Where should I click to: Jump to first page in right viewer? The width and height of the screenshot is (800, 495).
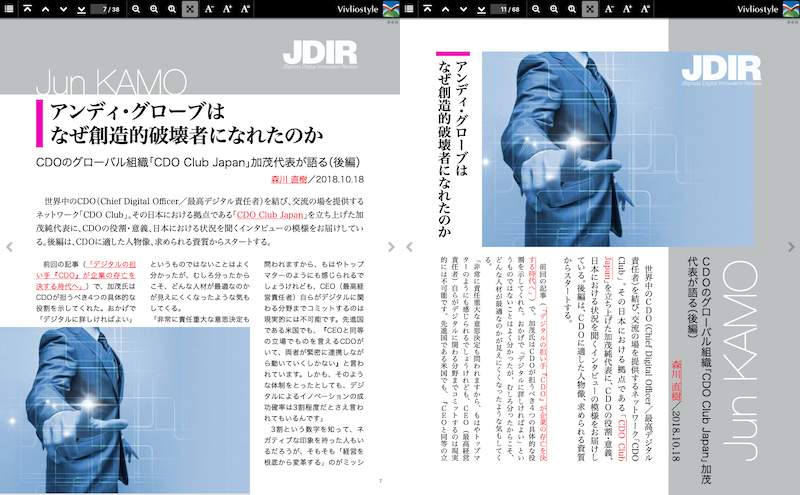(x=427, y=9)
